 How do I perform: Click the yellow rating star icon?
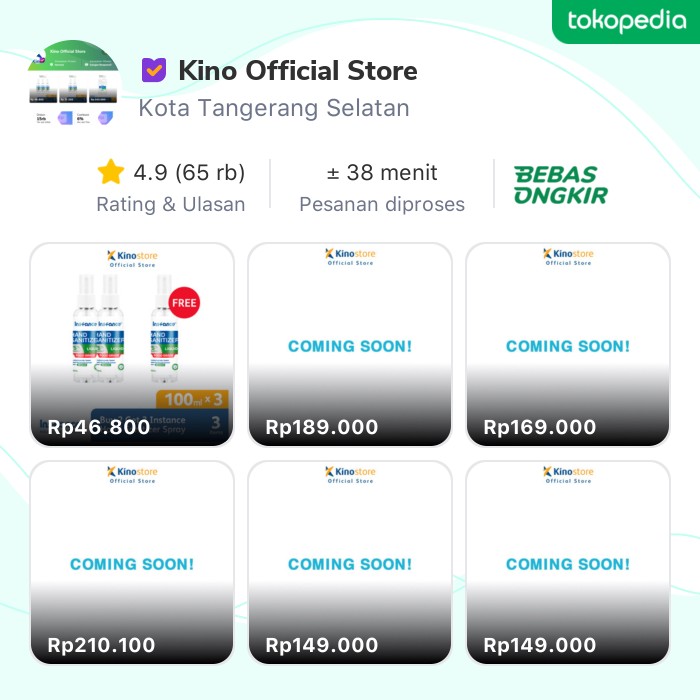[x=110, y=172]
